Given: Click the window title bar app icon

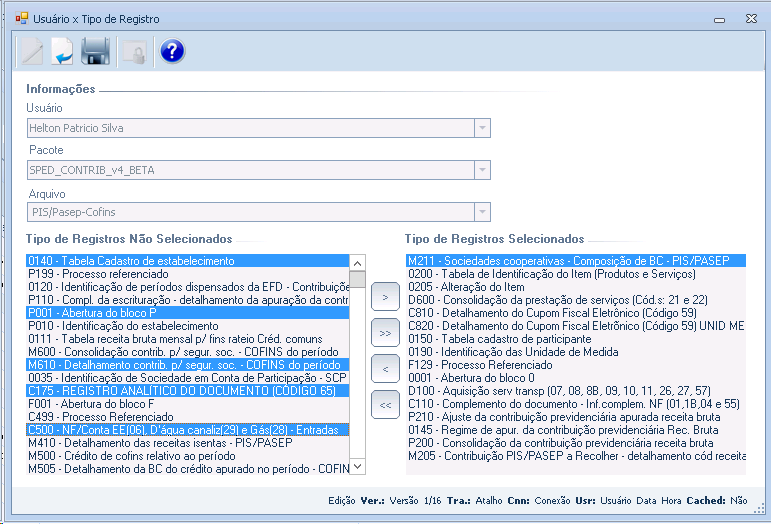Looking at the screenshot, I should (x=22, y=19).
